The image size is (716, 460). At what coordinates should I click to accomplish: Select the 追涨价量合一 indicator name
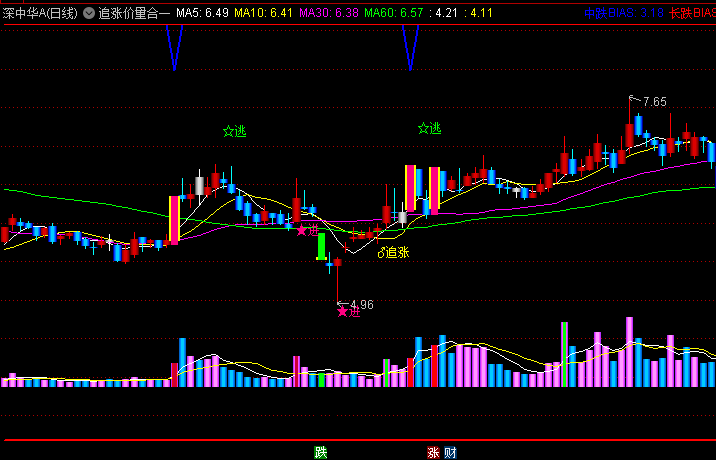click(x=134, y=13)
